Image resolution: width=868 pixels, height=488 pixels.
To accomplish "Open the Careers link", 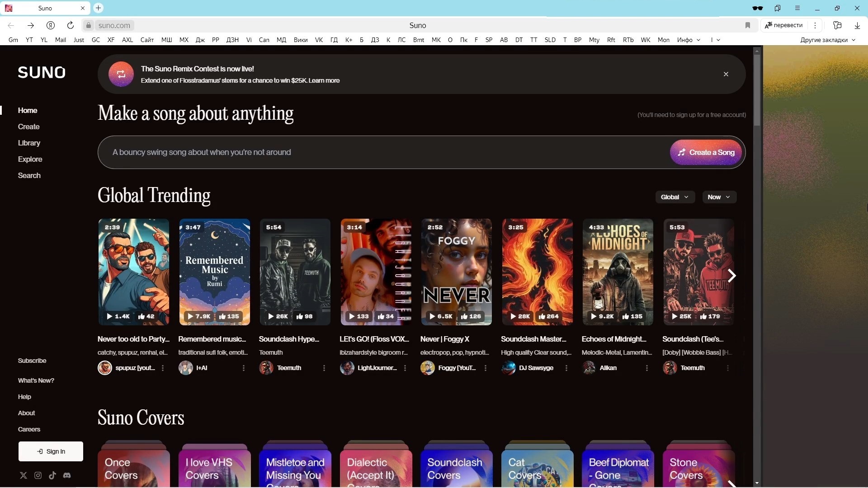I will [29, 429].
